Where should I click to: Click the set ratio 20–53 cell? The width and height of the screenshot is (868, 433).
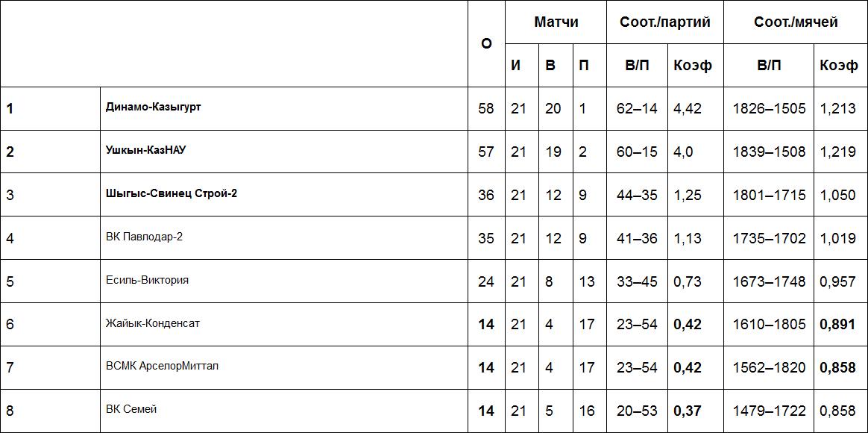click(637, 411)
